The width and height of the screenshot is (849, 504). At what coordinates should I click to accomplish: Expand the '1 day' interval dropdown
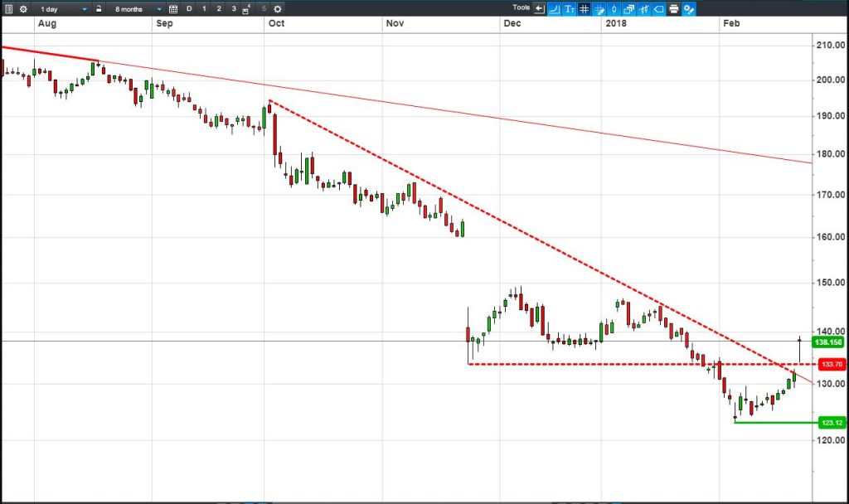pyautogui.click(x=63, y=9)
